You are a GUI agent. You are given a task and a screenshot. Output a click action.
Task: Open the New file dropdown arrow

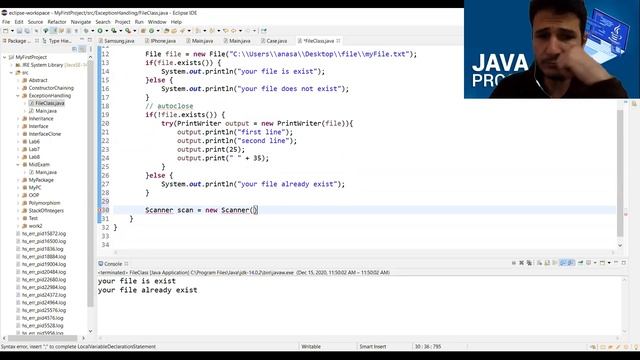12,31
